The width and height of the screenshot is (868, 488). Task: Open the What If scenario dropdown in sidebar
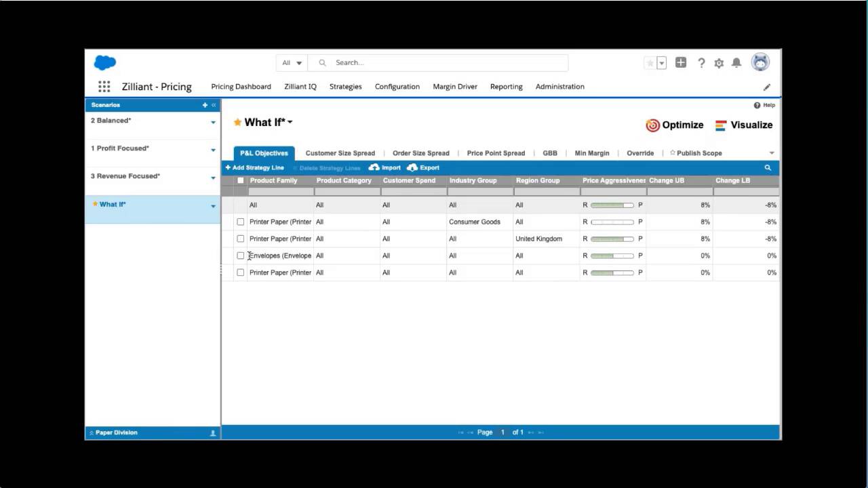point(213,206)
